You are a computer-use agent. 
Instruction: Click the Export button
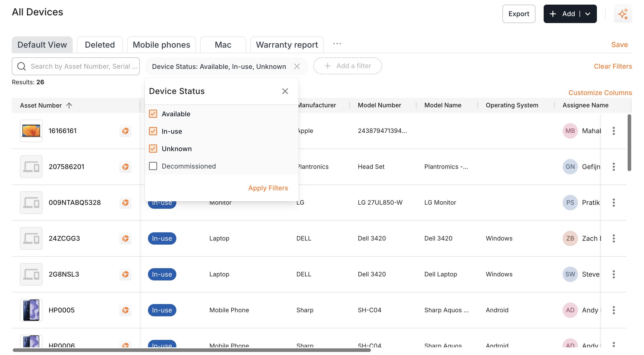[519, 14]
